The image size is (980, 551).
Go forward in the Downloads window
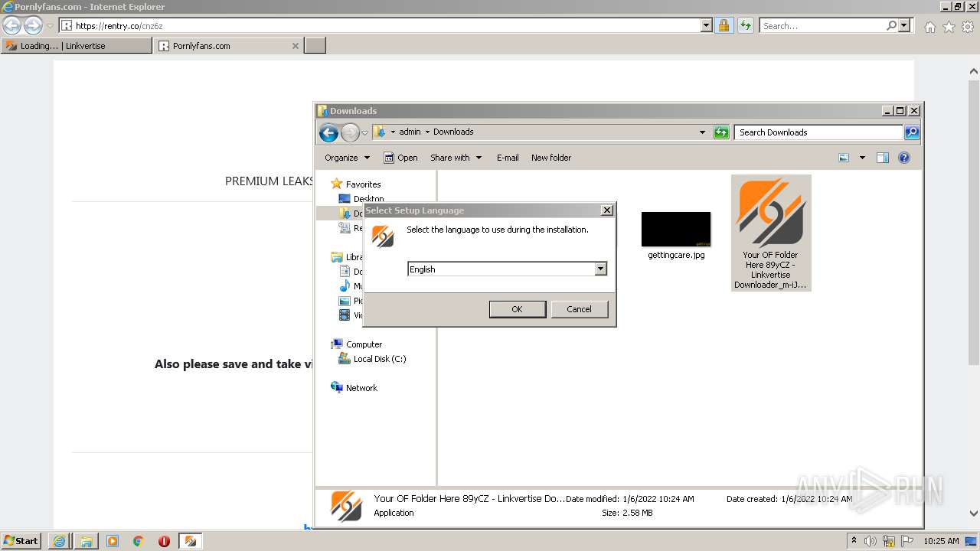(350, 132)
